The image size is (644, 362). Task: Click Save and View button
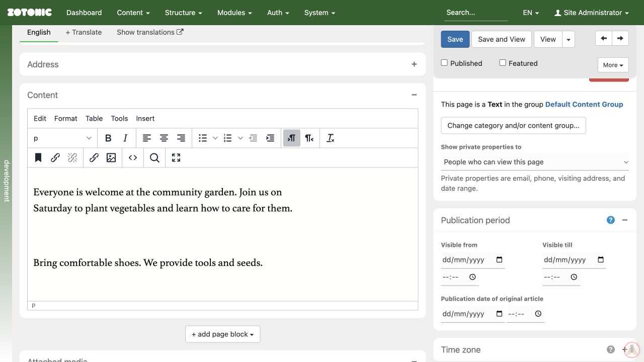coord(502,39)
